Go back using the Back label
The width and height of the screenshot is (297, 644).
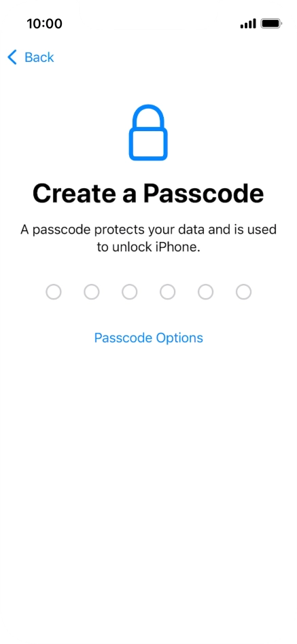pyautogui.click(x=39, y=58)
